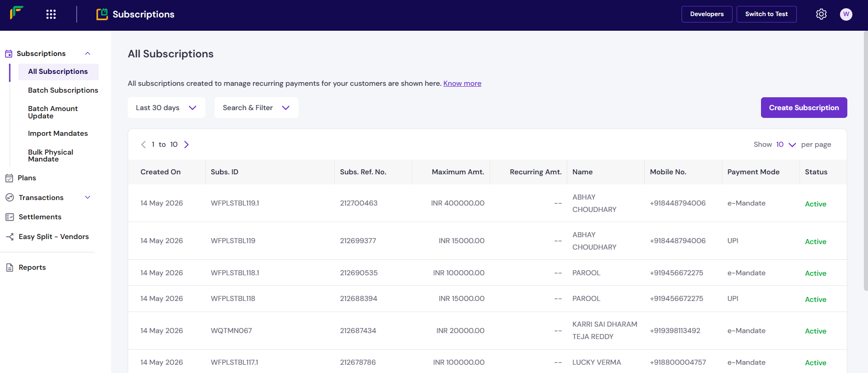Click the Settlements sidebar icon

10,217
